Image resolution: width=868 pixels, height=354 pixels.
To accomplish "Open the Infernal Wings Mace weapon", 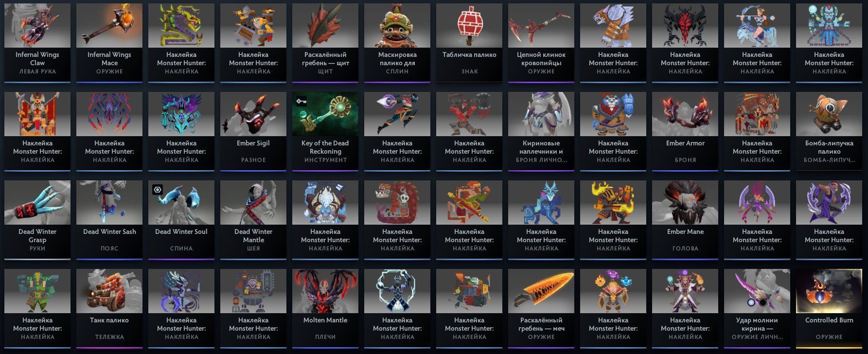I will click(109, 43).
